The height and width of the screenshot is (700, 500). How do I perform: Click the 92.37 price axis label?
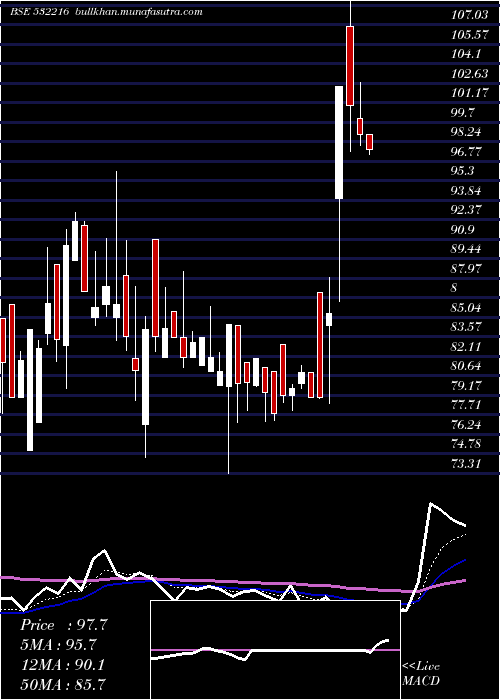(466, 210)
